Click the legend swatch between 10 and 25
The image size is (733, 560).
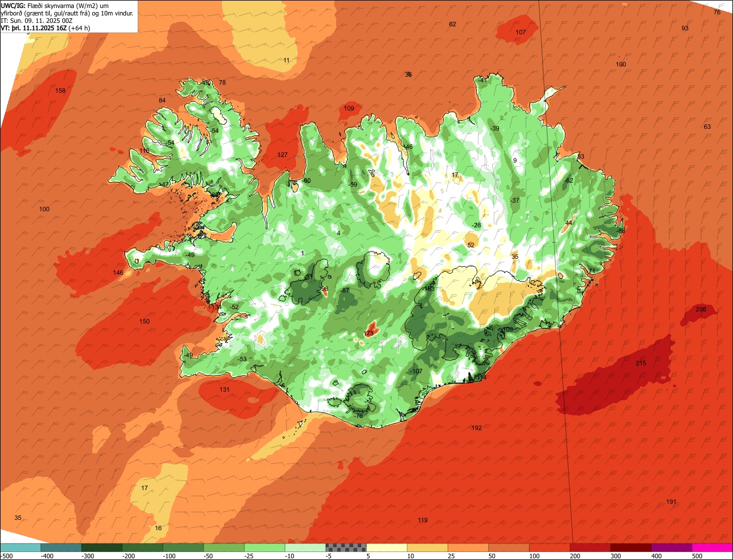point(427,547)
